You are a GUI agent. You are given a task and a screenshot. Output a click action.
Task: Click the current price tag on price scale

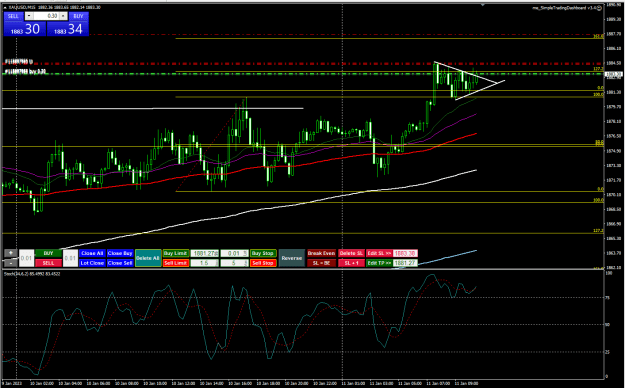(x=614, y=74)
